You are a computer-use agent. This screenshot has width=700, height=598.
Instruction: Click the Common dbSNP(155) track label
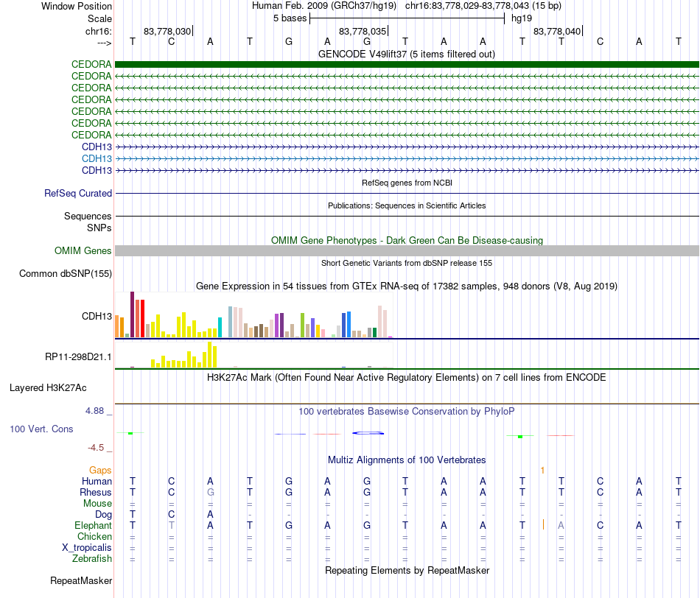[x=65, y=273]
